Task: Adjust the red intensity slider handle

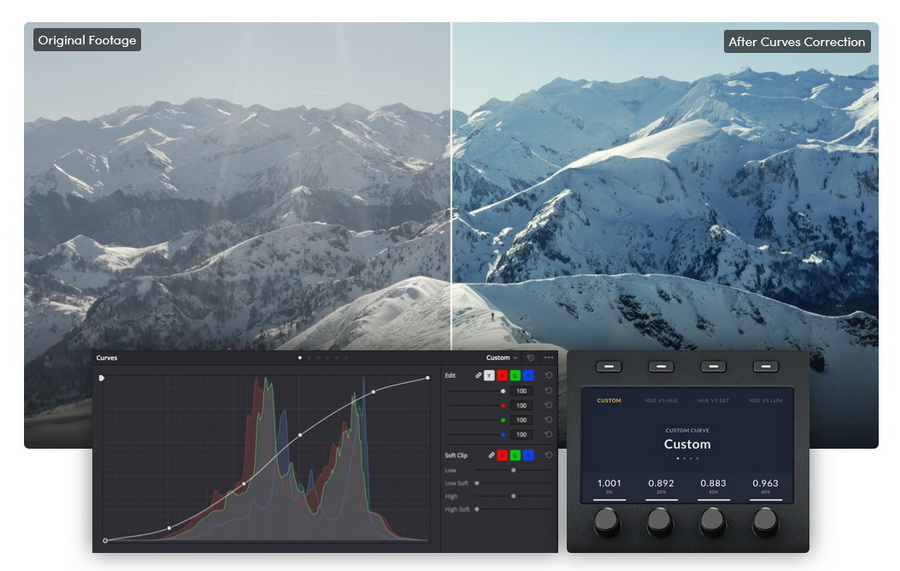Action: pyautogui.click(x=503, y=406)
